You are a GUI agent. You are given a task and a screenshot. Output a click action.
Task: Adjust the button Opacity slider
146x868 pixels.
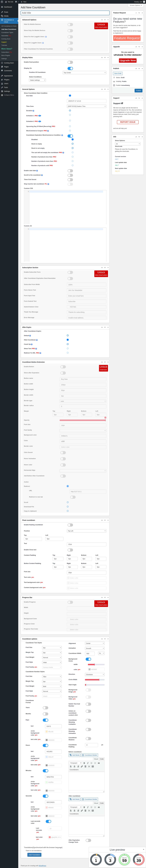(83, 420)
